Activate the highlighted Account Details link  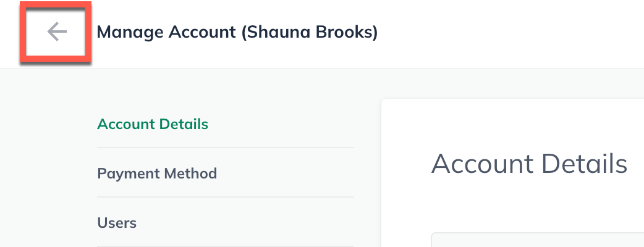point(153,124)
